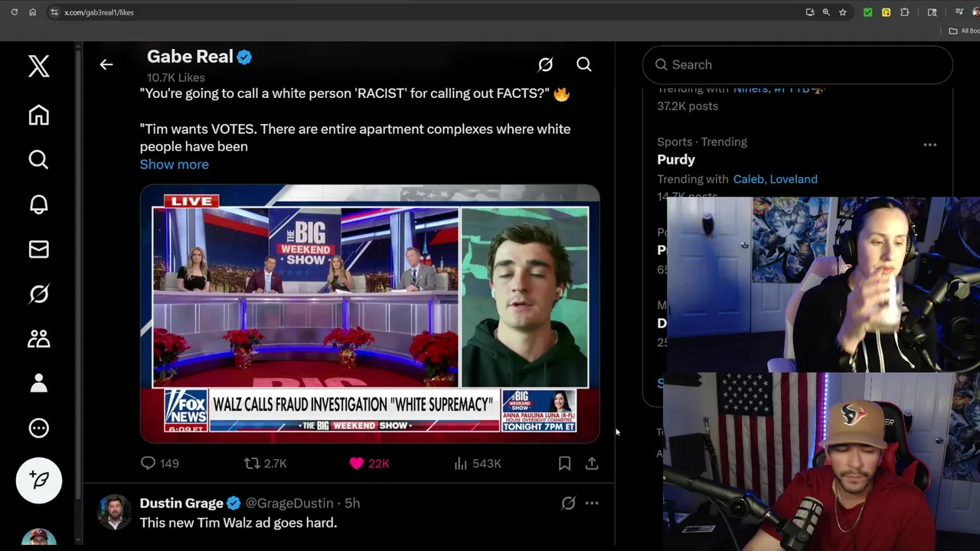Click the '37.2K posts' trending count
Viewport: 980px width, 551px height.
(x=688, y=106)
